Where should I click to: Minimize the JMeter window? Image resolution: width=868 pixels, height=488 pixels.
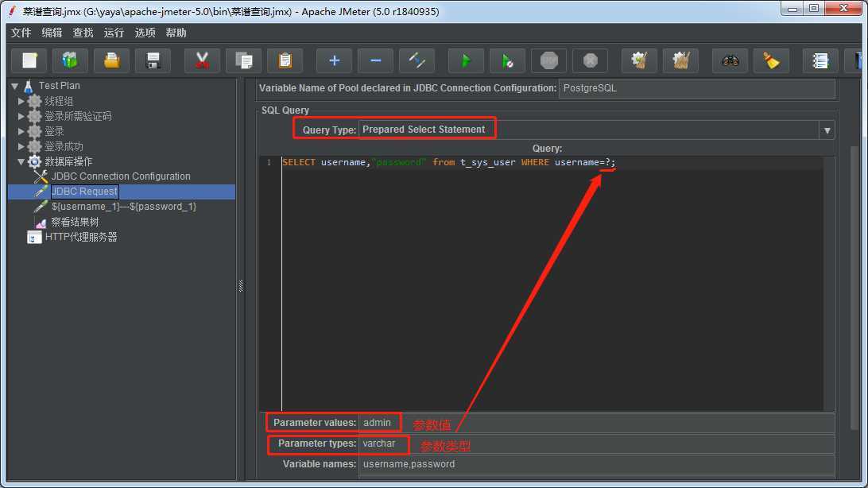point(792,8)
